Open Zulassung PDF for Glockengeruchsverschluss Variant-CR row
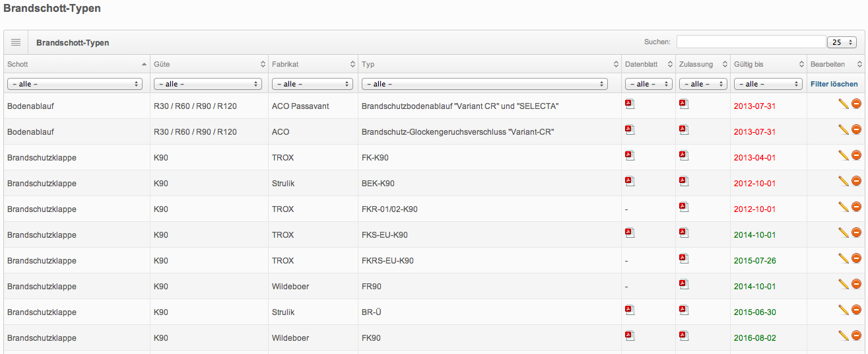This screenshot has height=354, width=868. coord(684,129)
